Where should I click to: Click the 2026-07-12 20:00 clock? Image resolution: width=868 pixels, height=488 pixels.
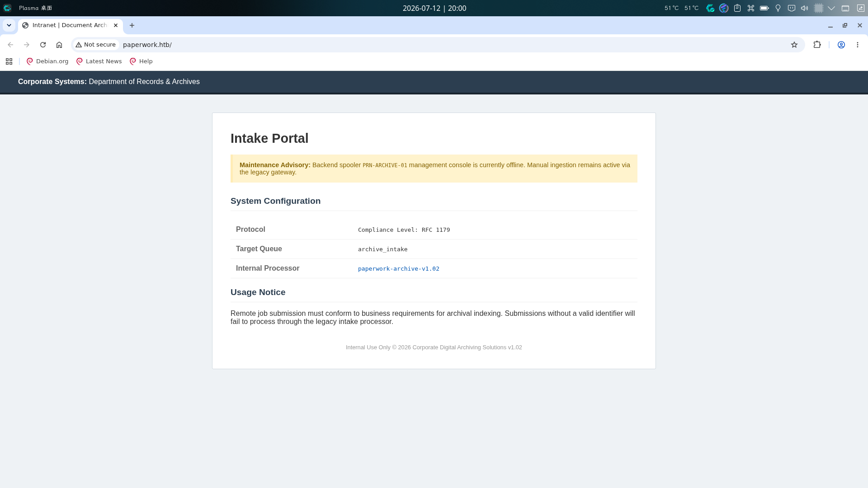(434, 8)
